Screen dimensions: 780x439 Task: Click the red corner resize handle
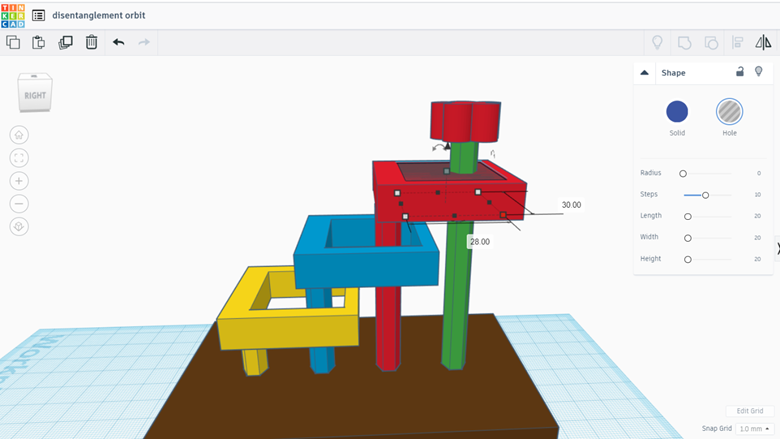[x=503, y=215]
